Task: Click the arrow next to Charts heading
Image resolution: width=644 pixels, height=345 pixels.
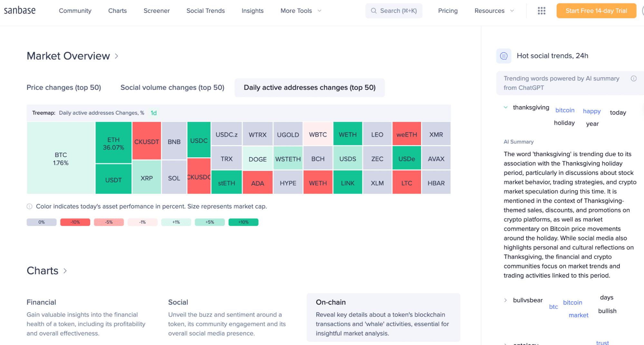Action: click(x=65, y=271)
